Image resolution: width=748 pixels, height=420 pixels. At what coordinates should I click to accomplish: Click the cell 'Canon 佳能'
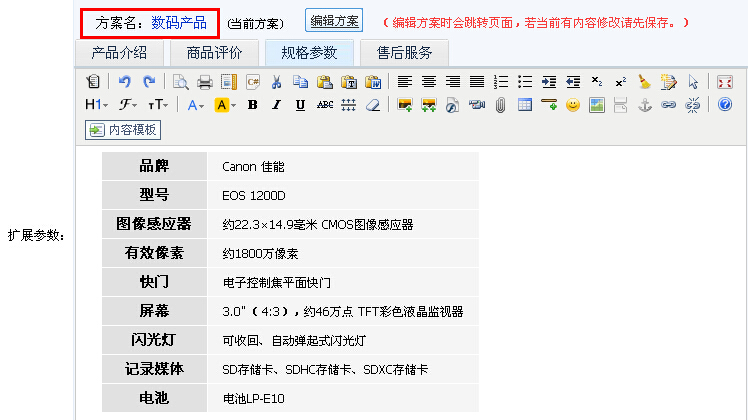coord(343,166)
